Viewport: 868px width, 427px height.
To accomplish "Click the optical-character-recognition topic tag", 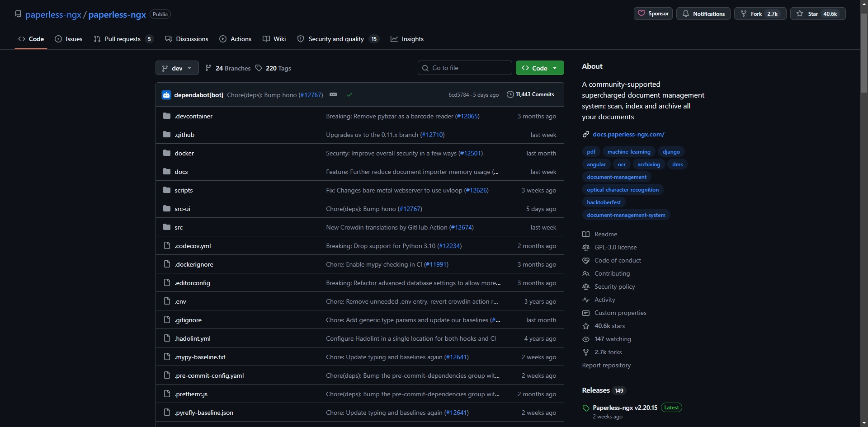I will (x=623, y=190).
